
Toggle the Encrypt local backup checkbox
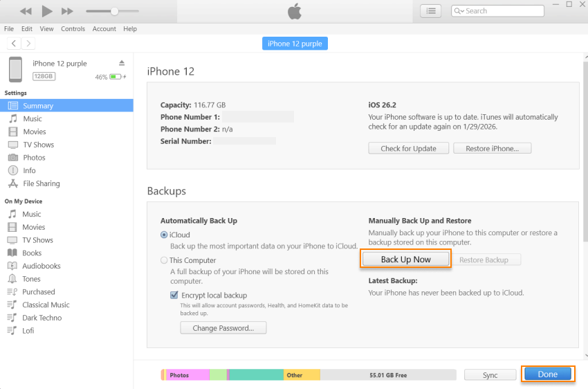pyautogui.click(x=174, y=295)
